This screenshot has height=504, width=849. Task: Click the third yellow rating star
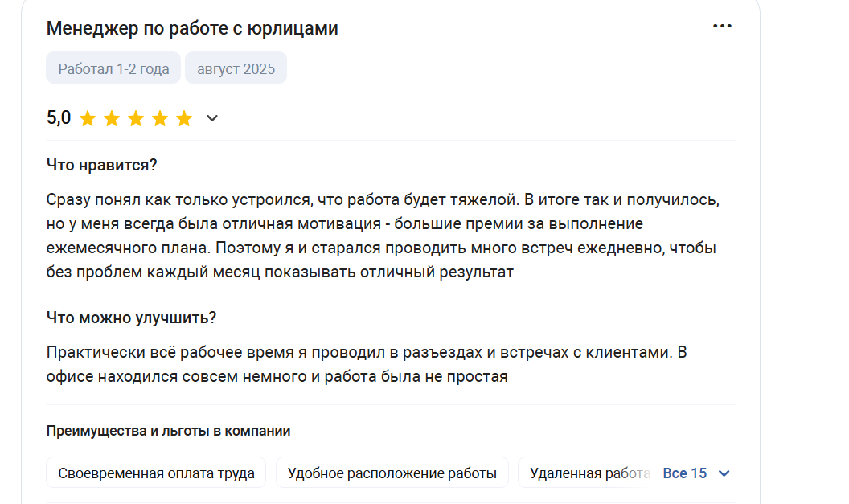point(136,118)
